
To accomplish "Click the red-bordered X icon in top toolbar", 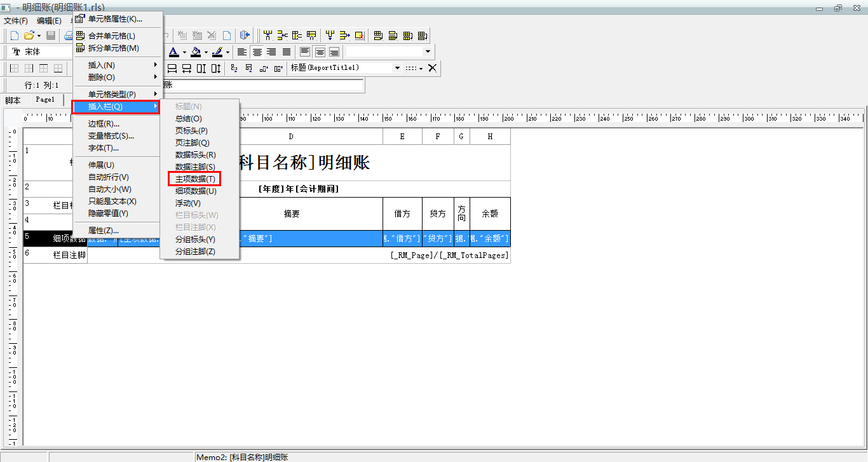I will tap(360, 36).
